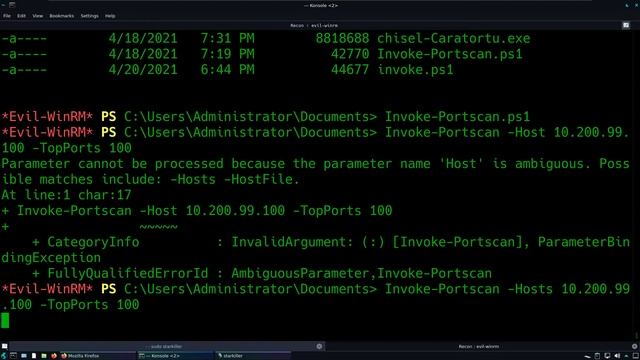Image resolution: width=640 pixels, height=360 pixels.
Task: Open the File menu
Action: coord(7,16)
